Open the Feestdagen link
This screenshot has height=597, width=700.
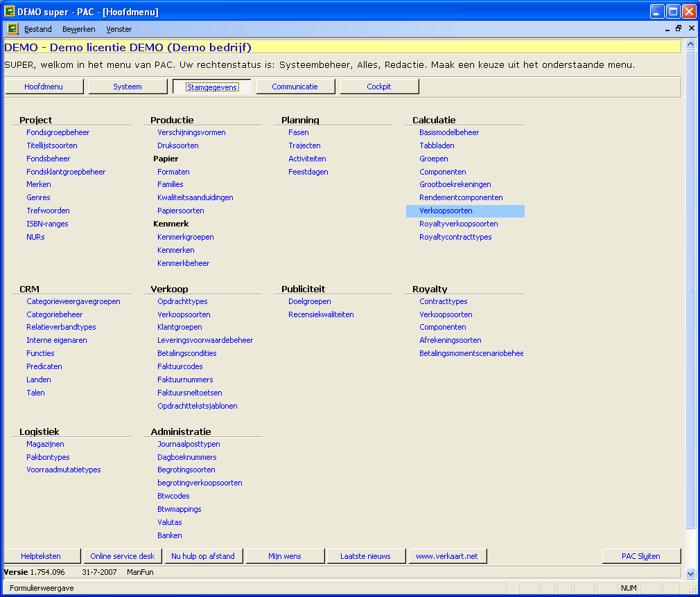(308, 172)
